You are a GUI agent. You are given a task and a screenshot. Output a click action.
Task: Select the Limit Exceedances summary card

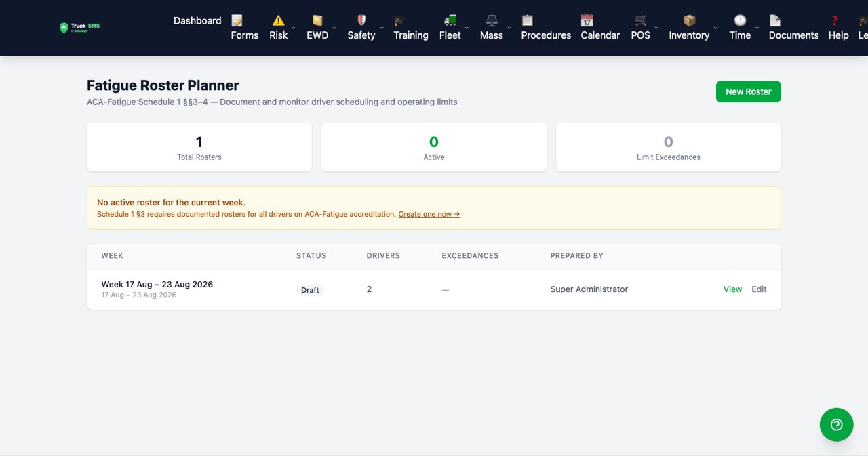tap(669, 147)
